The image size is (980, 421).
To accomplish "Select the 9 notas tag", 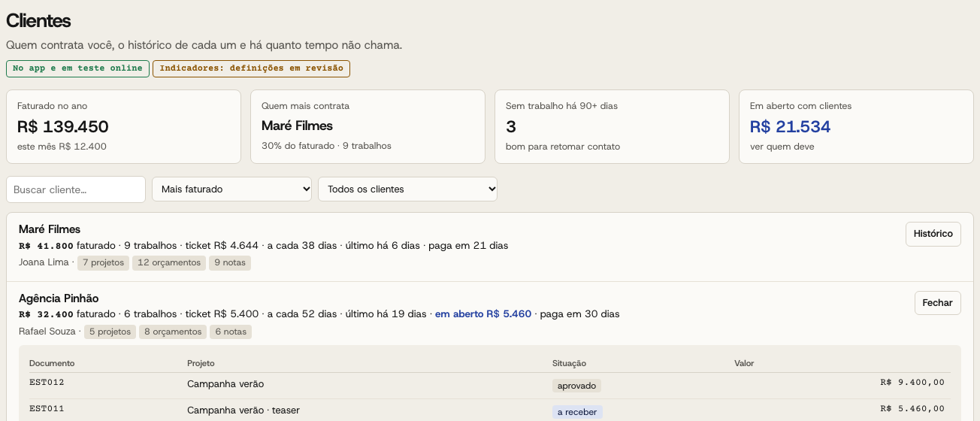I will [230, 263].
